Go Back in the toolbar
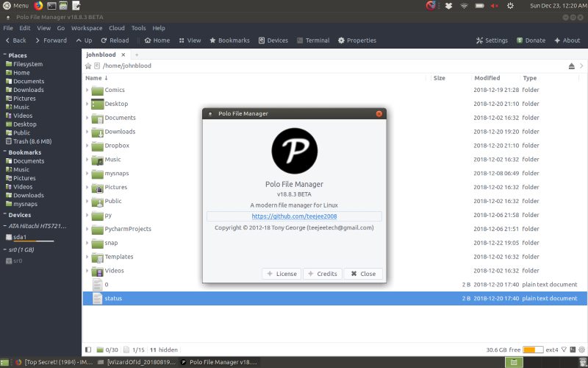The height and width of the screenshot is (368, 588). pyautogui.click(x=15, y=40)
